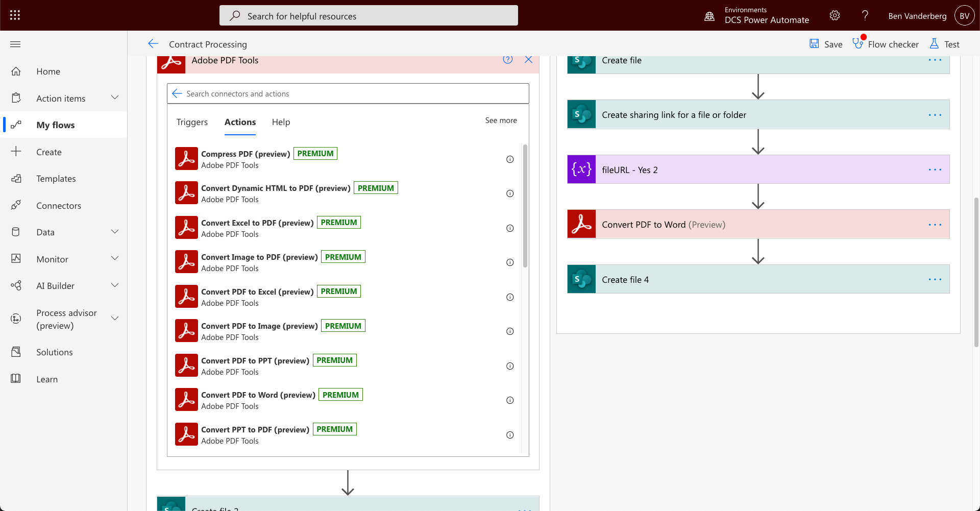
Task: Click the Connectors sidebar icon
Action: tap(17, 205)
